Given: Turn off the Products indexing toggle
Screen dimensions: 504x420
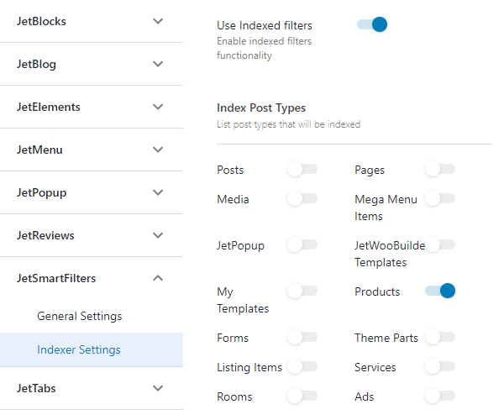Looking at the screenshot, I should click(x=439, y=291).
